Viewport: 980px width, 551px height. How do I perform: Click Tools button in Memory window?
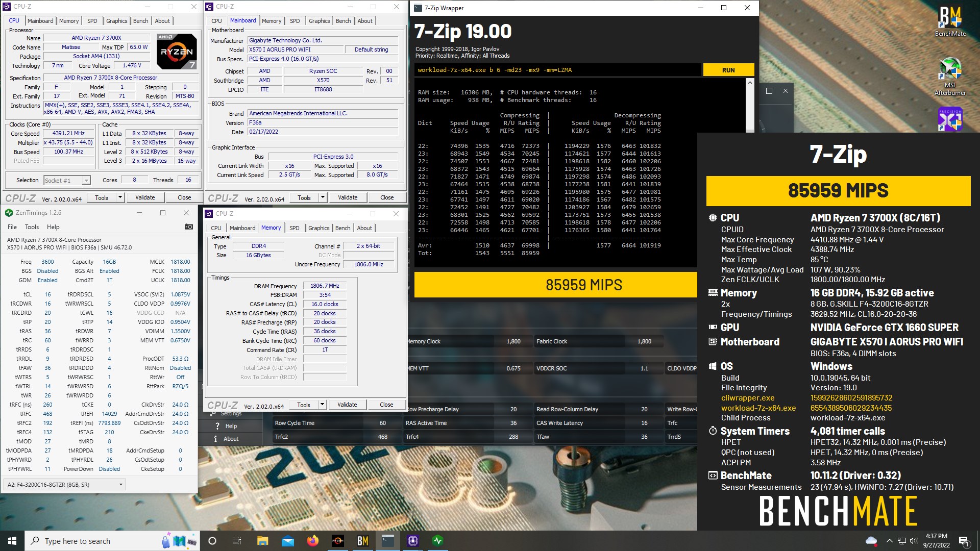coord(304,405)
